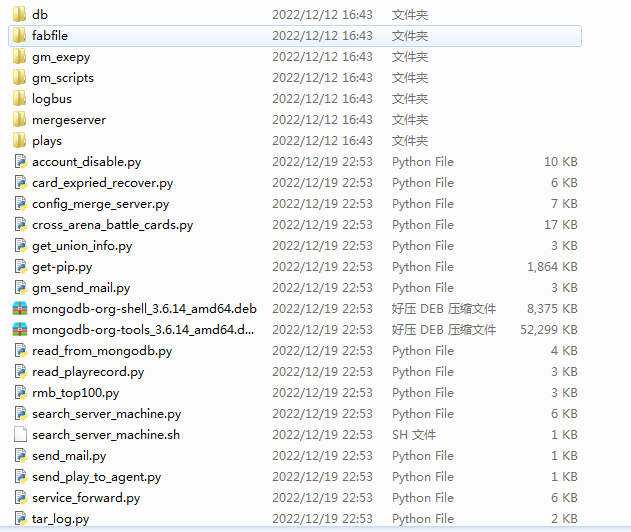Select the card_expried_recover.py file name

pyautogui.click(x=102, y=182)
